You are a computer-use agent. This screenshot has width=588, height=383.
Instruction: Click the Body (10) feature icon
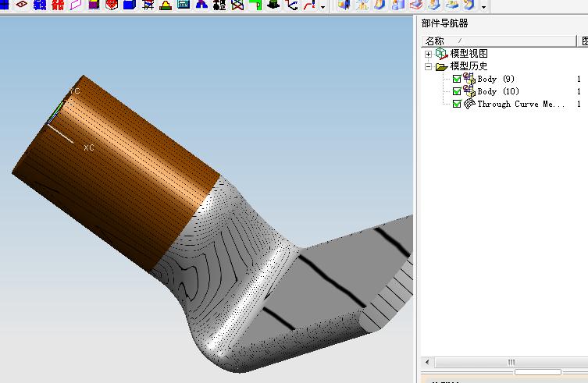(469, 91)
